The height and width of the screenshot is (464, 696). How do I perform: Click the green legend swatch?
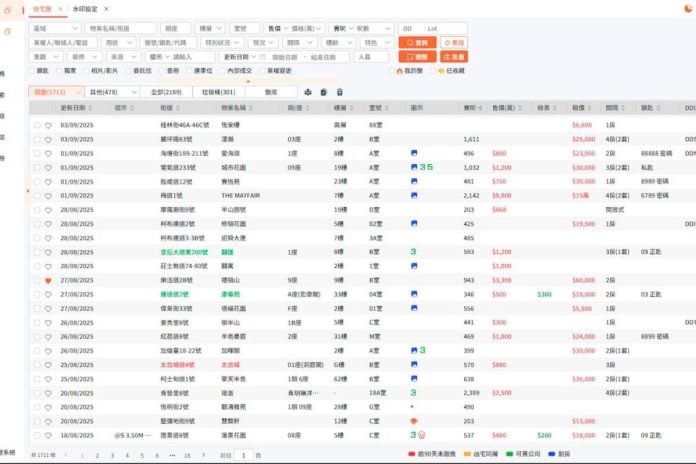510,454
